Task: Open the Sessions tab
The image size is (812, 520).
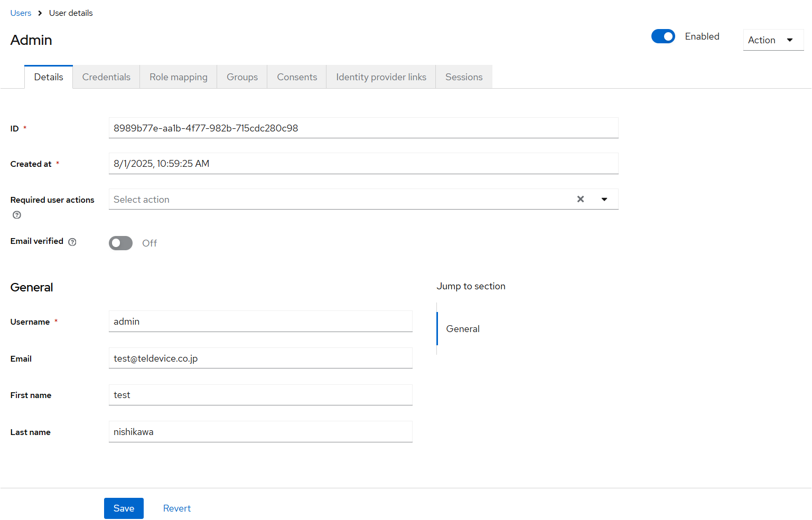Action: point(463,77)
